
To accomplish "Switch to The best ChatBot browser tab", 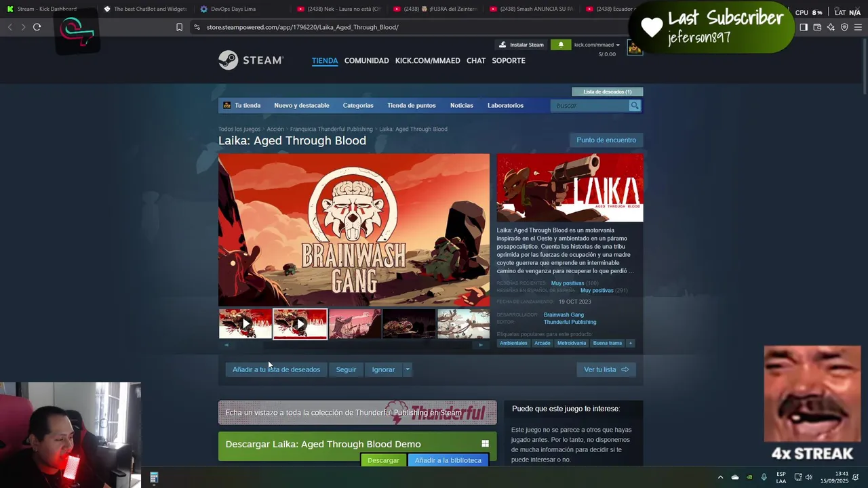I will (x=144, y=9).
